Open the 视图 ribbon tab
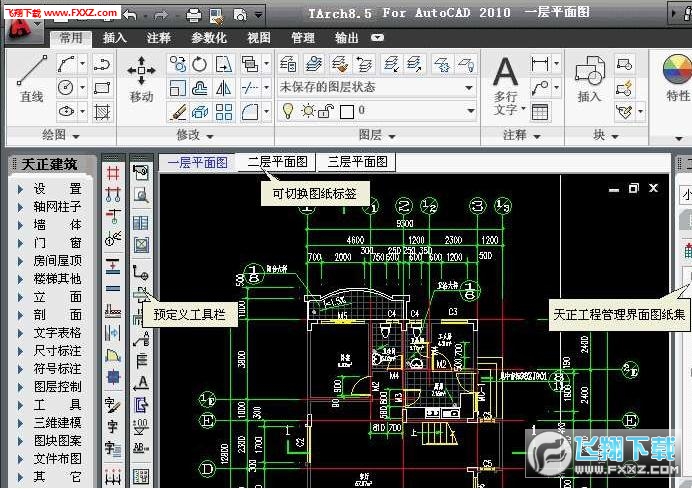Image resolution: width=692 pixels, height=489 pixels. coord(259,38)
